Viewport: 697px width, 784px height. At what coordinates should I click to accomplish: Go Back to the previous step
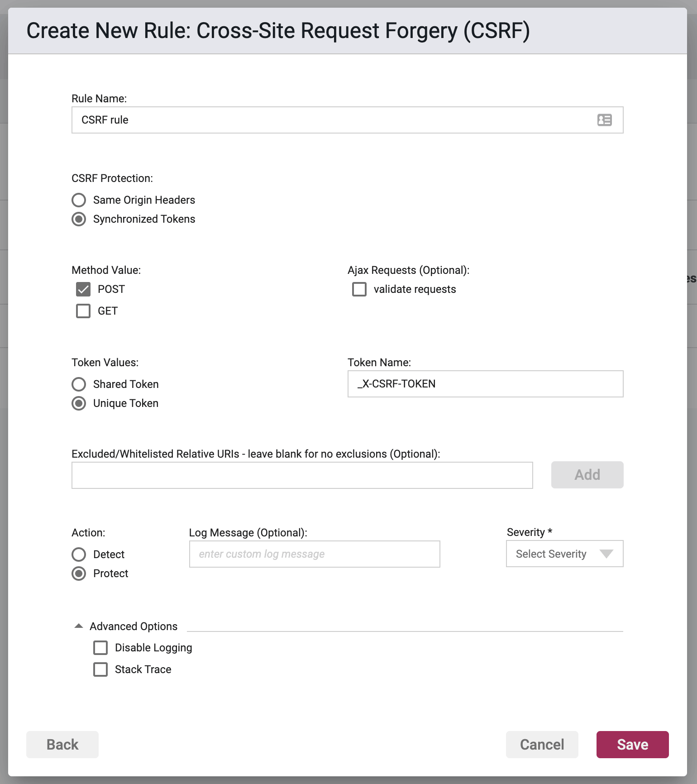pos(62,745)
